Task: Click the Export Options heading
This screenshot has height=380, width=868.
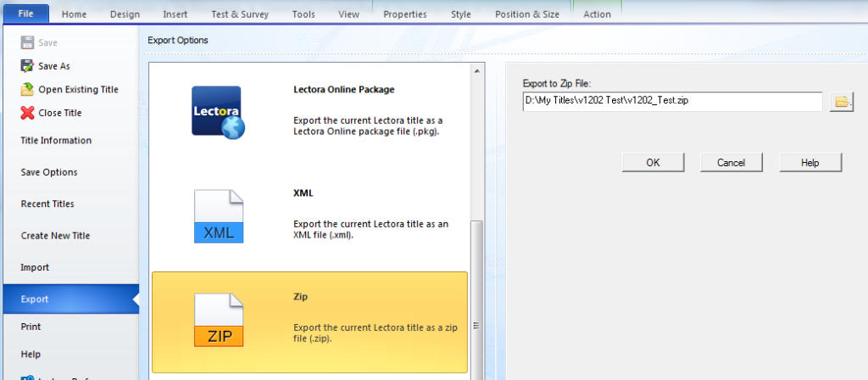Action: [178, 41]
